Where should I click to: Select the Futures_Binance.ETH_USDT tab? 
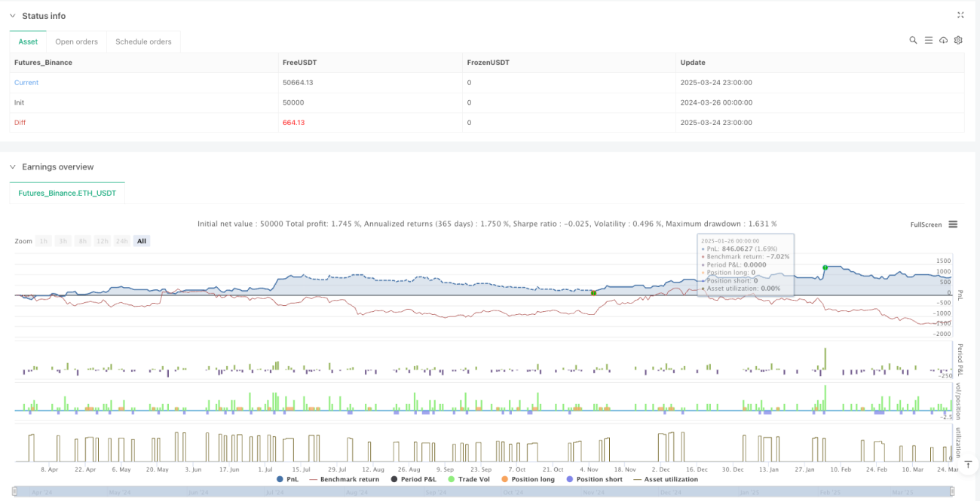pos(67,194)
